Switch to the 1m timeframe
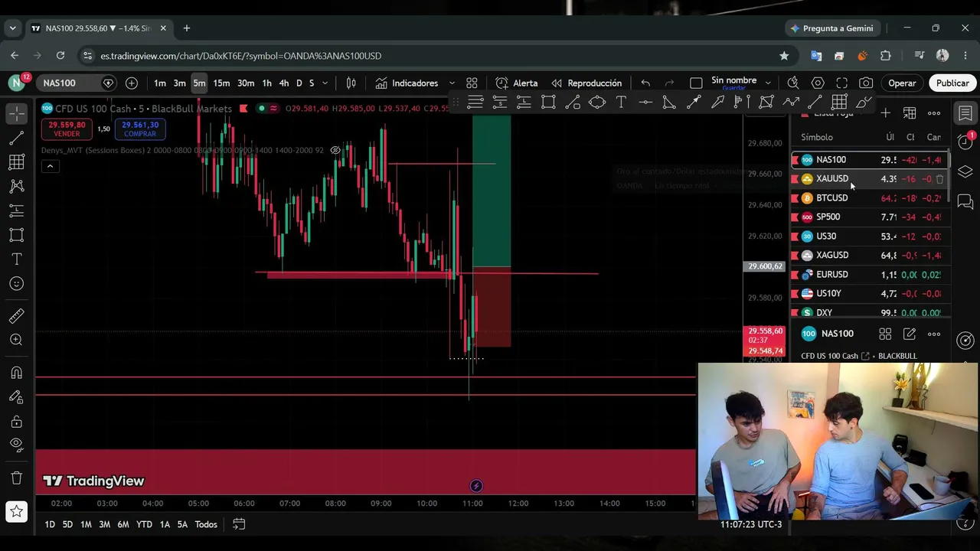 [159, 83]
